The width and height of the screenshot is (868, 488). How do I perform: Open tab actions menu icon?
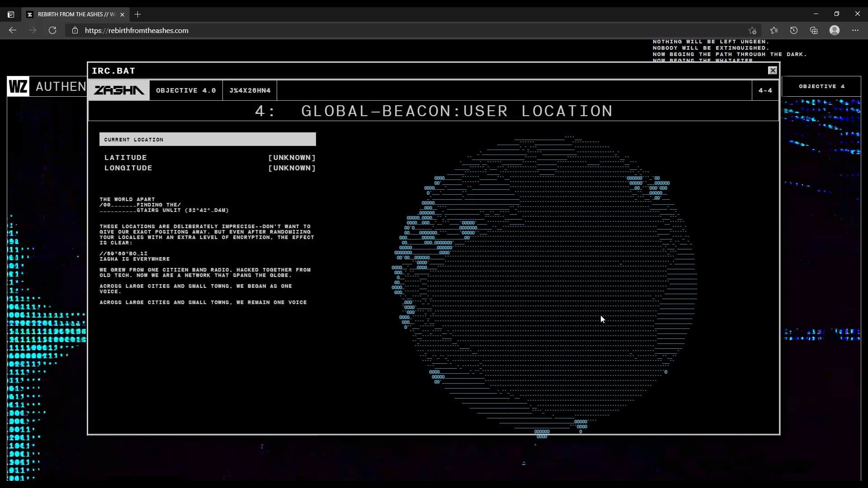click(x=11, y=14)
